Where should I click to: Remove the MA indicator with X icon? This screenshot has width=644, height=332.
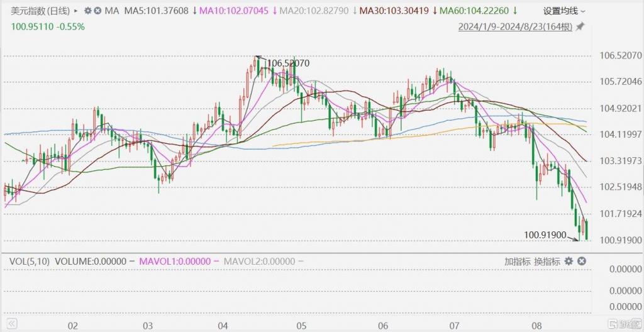97,11
